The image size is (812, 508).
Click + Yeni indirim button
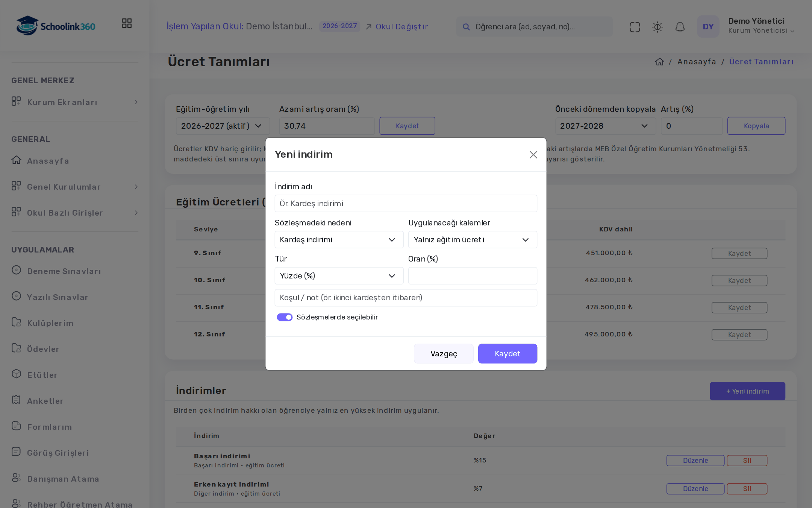point(747,391)
